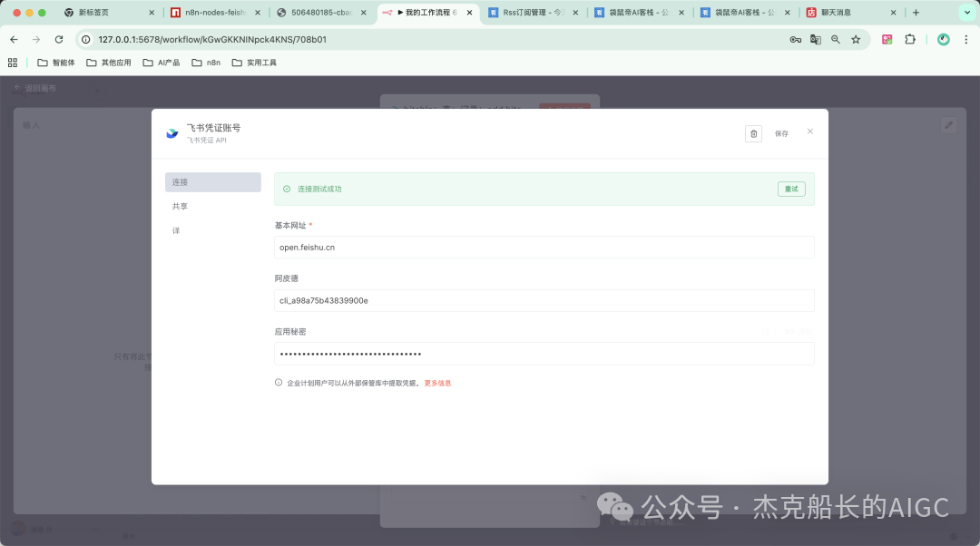Image resolution: width=980 pixels, height=546 pixels.
Task: Open the pink extension icon in the toolbar
Action: click(x=887, y=39)
